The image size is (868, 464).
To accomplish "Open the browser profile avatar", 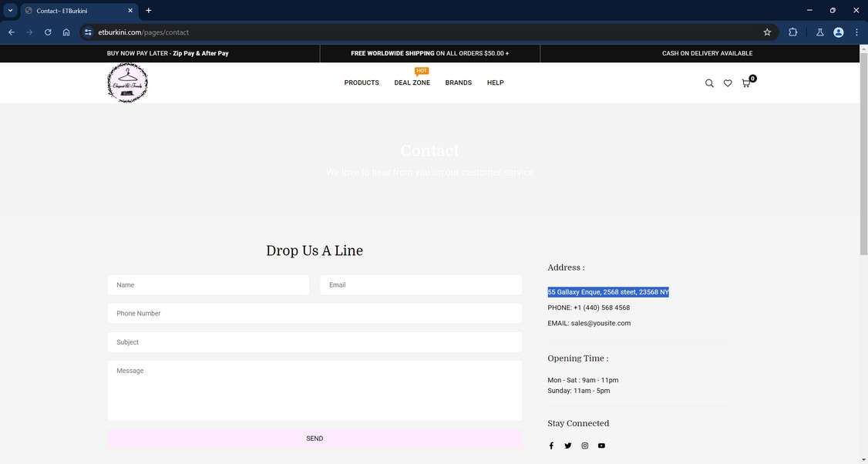I will point(838,32).
